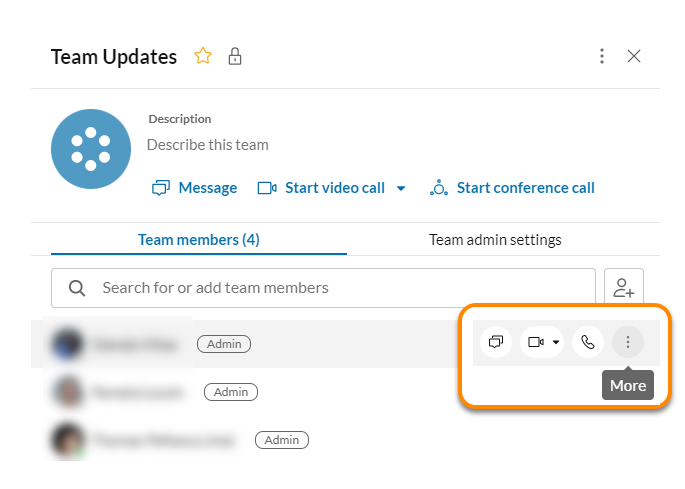Phone call the first team member
This screenshot has height=489, width=685.
tap(588, 342)
